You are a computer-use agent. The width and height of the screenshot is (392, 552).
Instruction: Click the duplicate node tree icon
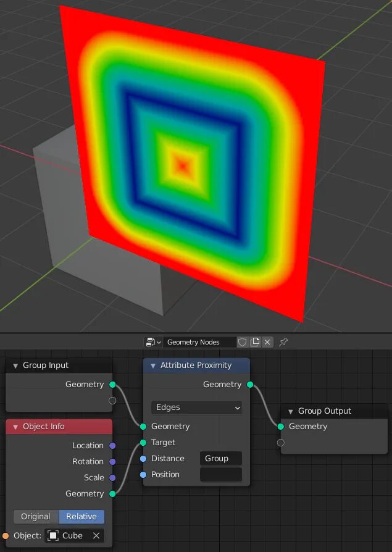[255, 342]
